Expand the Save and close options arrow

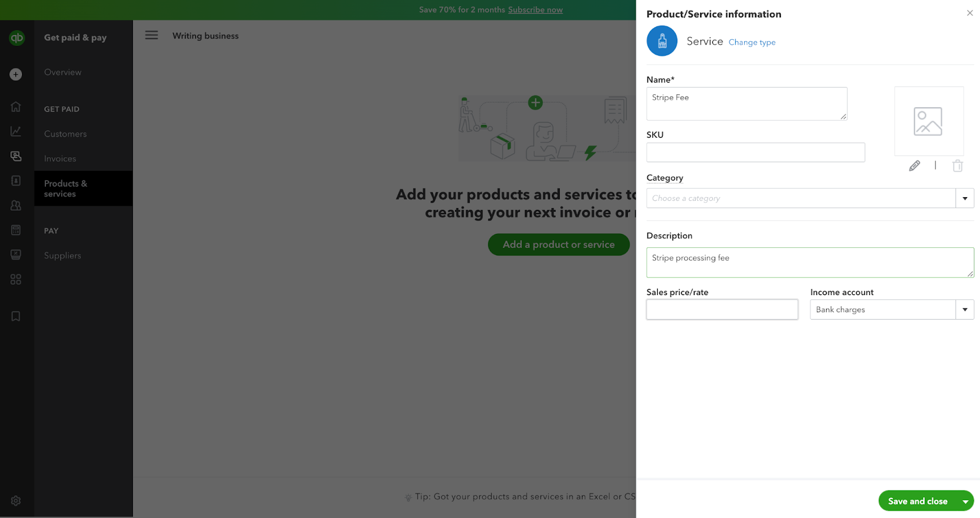965,501
